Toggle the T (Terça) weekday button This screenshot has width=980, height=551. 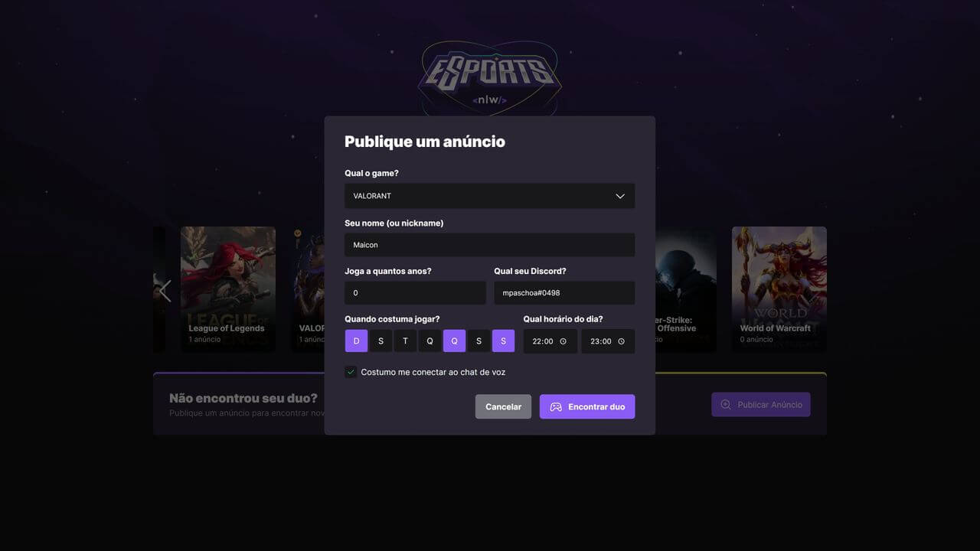(x=405, y=341)
